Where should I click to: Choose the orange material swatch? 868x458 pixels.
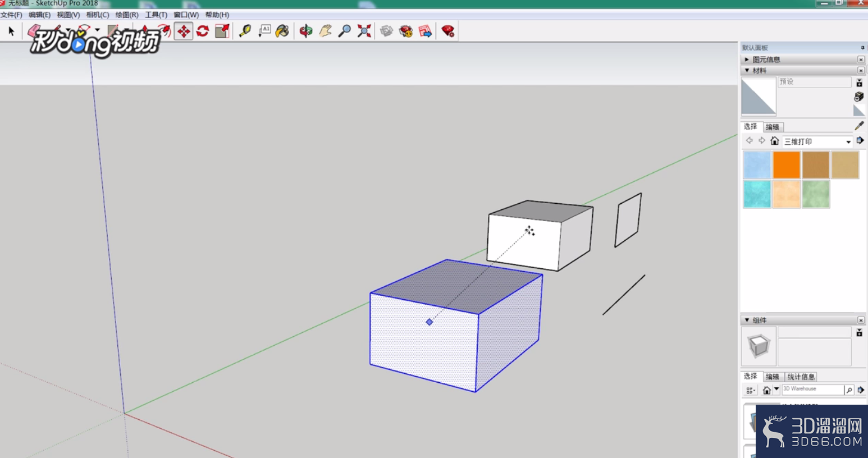click(786, 164)
